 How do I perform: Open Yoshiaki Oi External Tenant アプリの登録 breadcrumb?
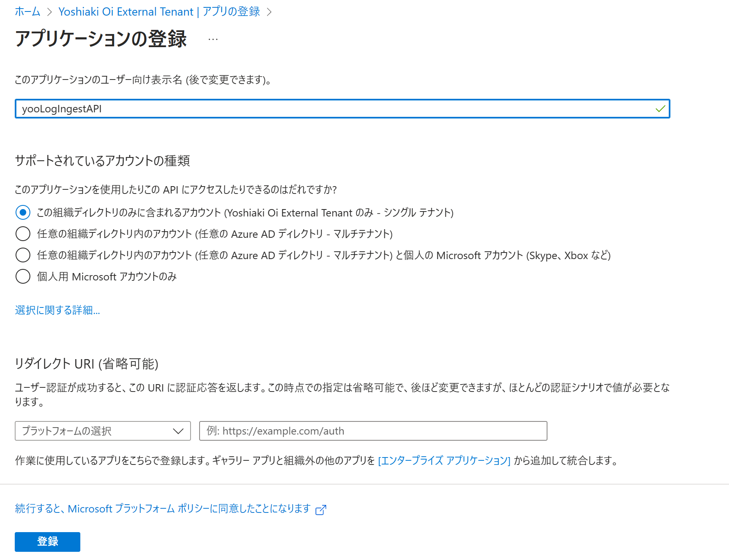[x=159, y=11]
